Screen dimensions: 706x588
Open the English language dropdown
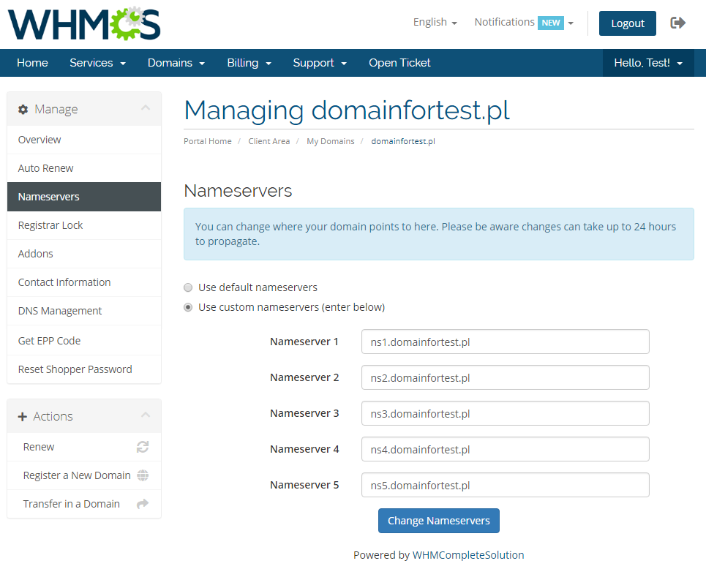[x=435, y=22]
